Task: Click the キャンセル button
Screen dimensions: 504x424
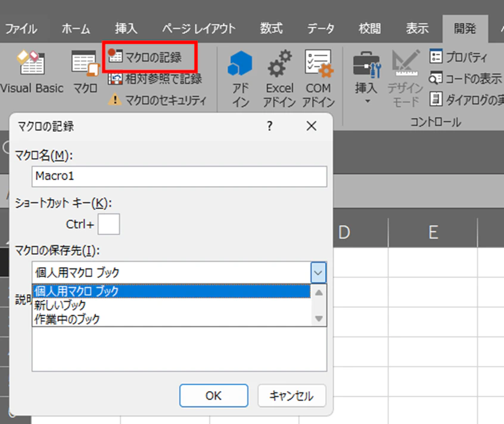Action: click(291, 395)
